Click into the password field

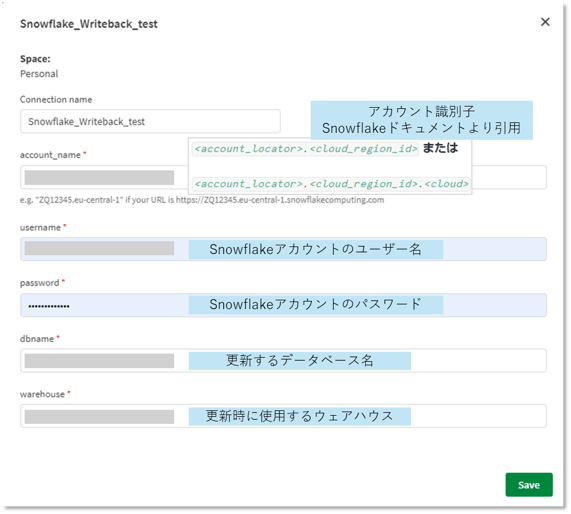coord(283,305)
